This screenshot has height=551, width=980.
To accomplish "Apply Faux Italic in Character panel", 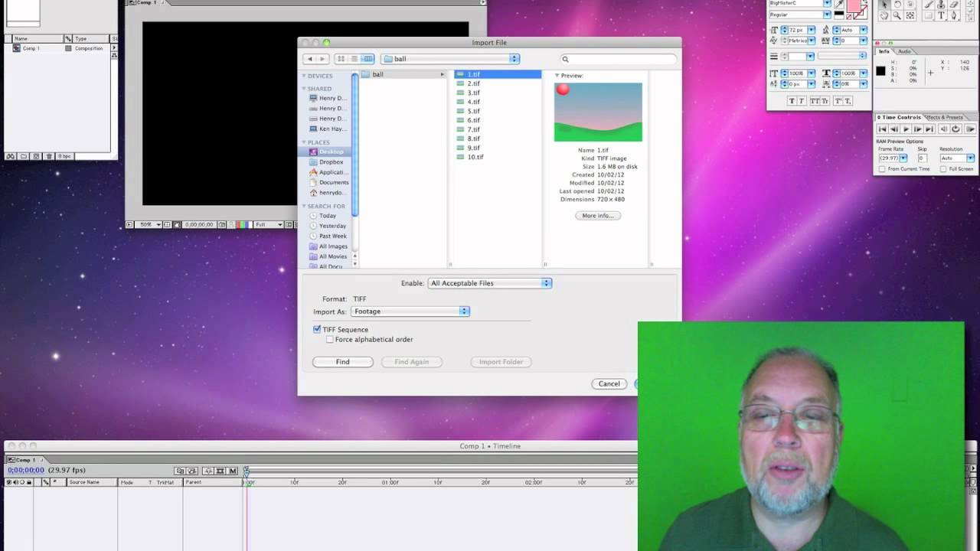I will click(x=802, y=101).
